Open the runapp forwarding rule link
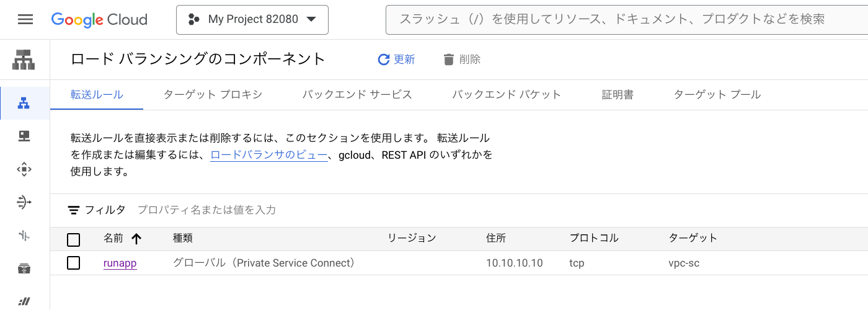Viewport: 868px width, 310px height. [x=120, y=263]
